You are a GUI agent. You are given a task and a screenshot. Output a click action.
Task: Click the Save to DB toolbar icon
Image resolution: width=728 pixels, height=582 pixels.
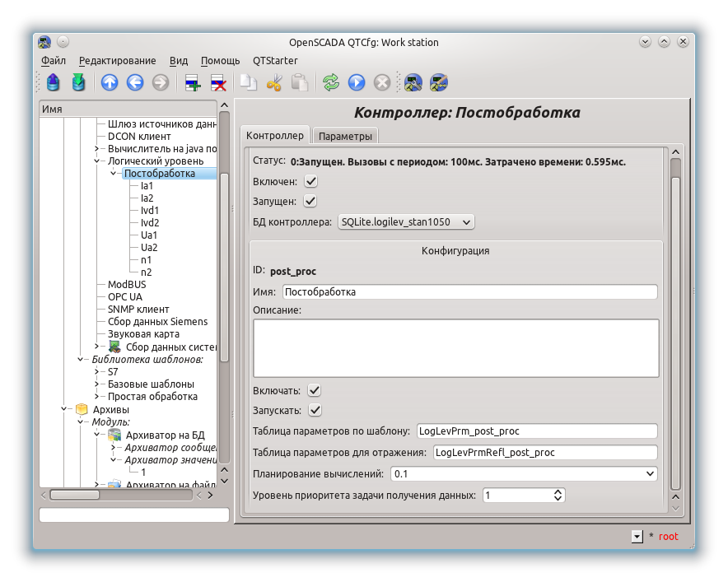tap(78, 82)
